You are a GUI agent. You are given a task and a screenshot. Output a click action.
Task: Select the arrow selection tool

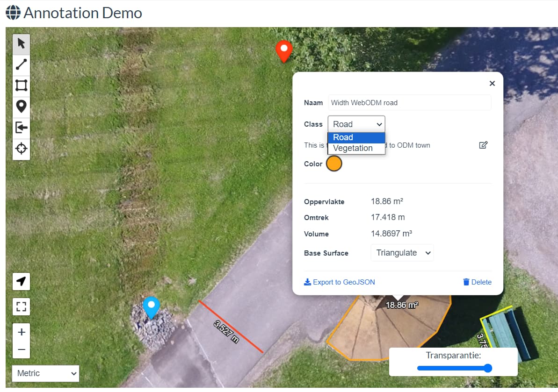coord(21,43)
